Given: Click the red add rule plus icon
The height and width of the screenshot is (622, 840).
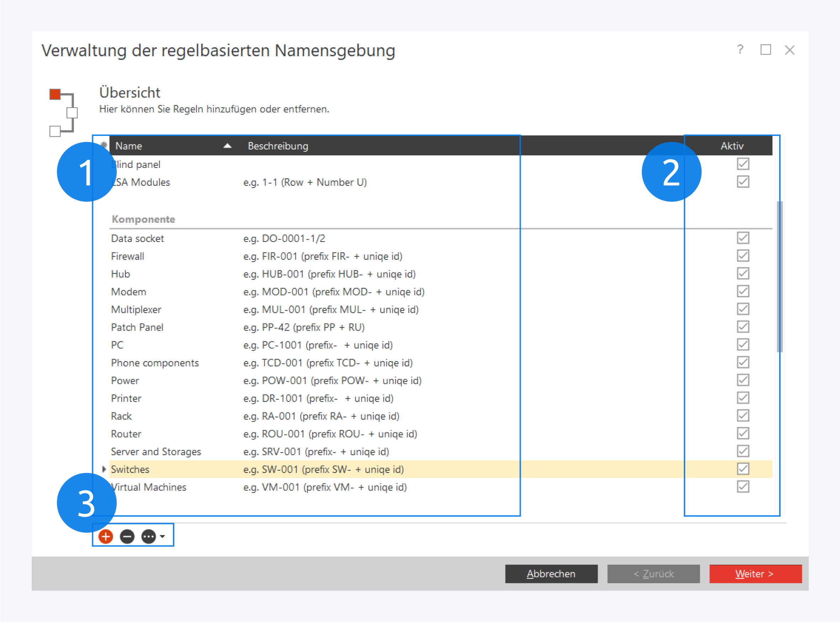Looking at the screenshot, I should 106,536.
